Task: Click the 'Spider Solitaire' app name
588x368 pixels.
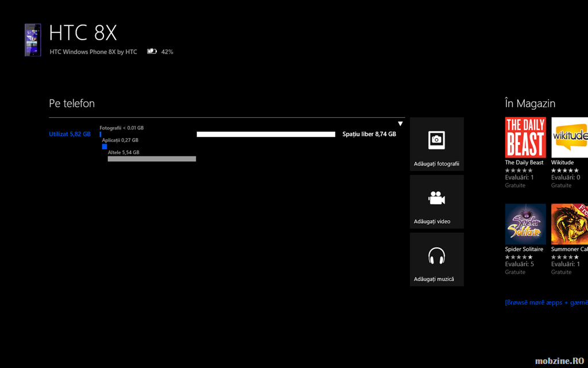Action: (x=524, y=250)
